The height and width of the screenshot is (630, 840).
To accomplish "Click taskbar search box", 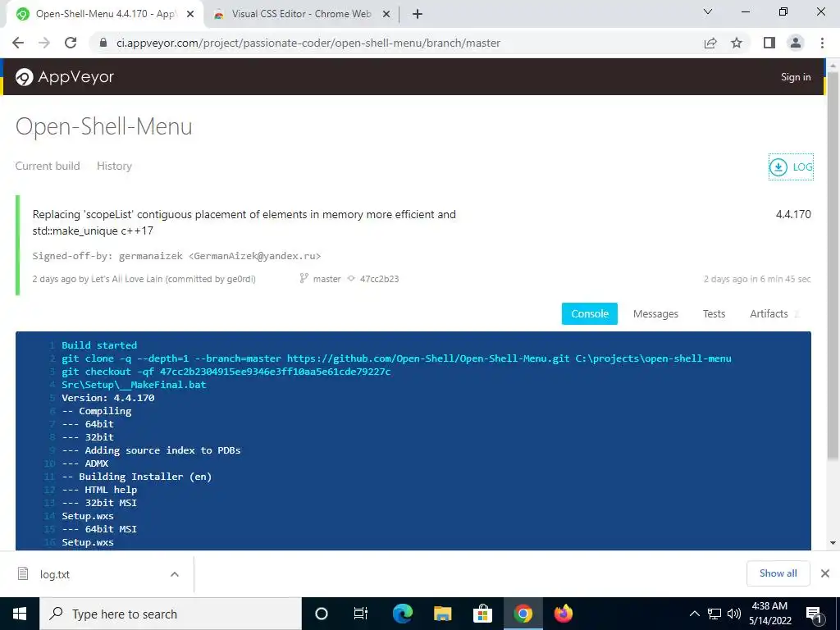I will [171, 614].
